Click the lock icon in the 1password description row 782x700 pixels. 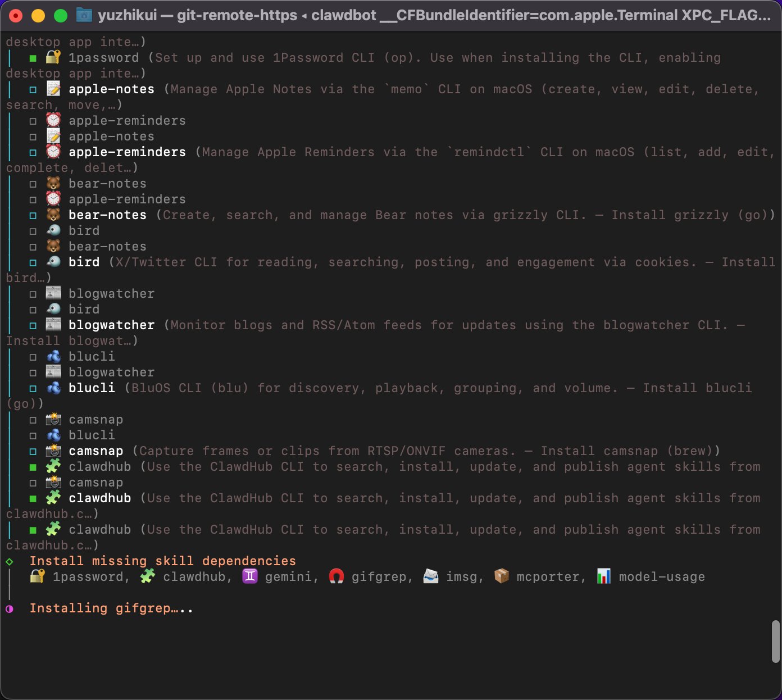coord(53,57)
